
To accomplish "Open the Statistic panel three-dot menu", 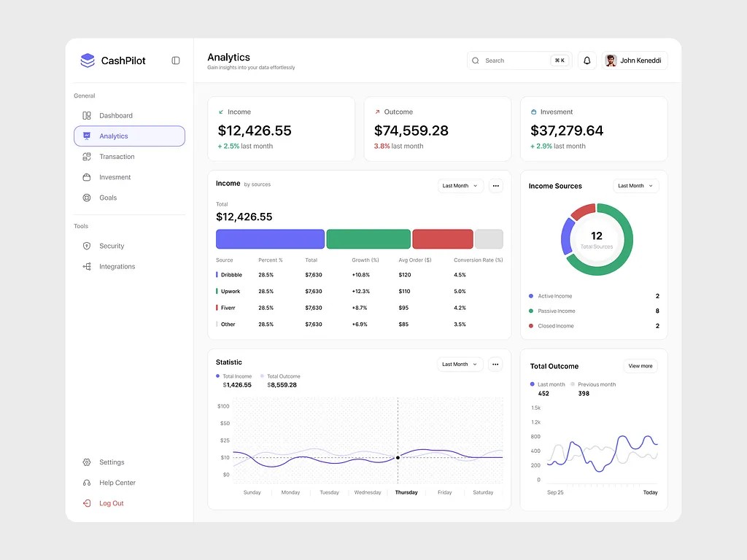I will coord(496,364).
